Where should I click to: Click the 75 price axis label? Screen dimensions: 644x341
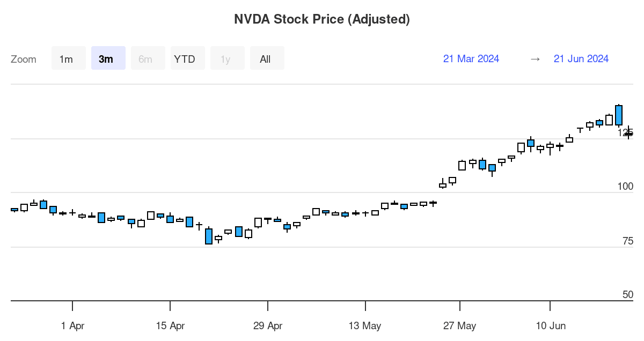point(627,241)
